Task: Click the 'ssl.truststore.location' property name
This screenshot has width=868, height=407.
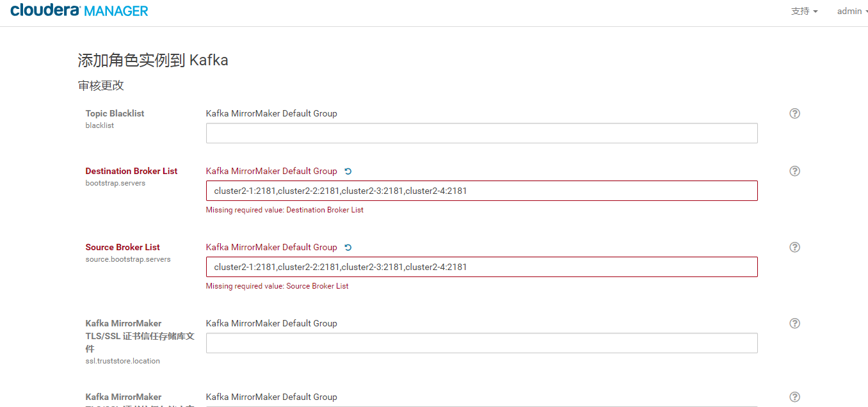Action: (123, 361)
